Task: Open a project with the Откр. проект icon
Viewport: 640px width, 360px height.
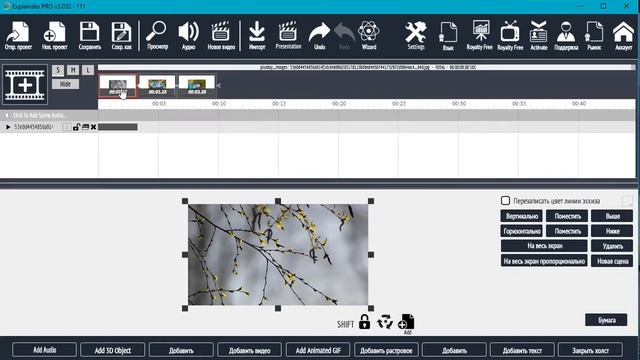Action: point(18,36)
